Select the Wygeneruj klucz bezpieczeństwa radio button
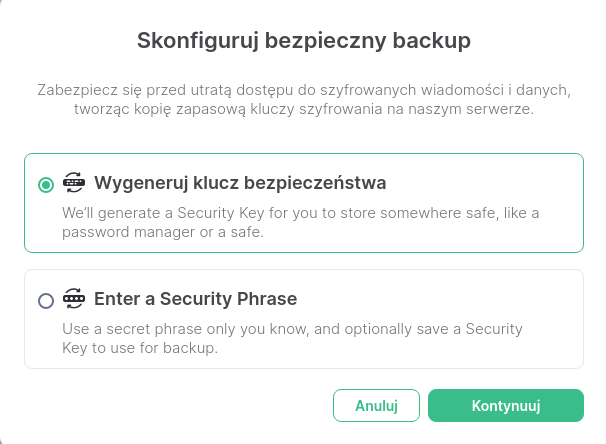 pos(46,185)
